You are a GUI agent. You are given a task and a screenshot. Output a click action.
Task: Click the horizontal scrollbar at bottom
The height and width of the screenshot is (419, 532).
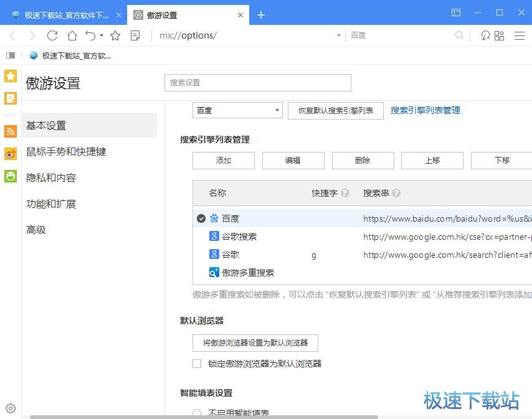204,417
